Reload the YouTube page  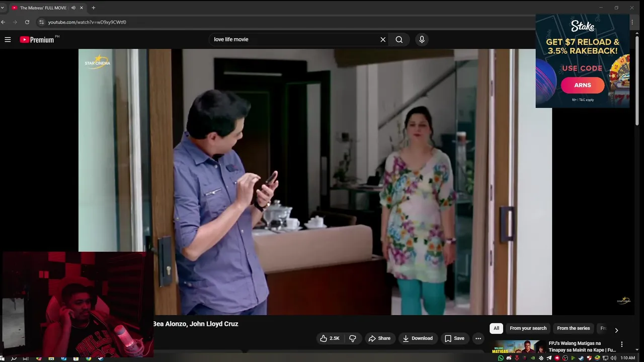27,22
